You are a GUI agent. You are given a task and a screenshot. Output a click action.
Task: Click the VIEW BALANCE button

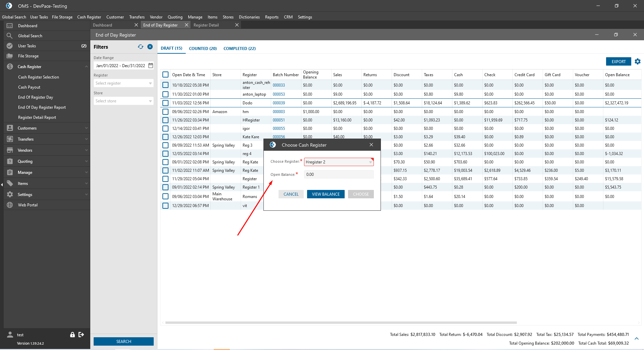326,194
